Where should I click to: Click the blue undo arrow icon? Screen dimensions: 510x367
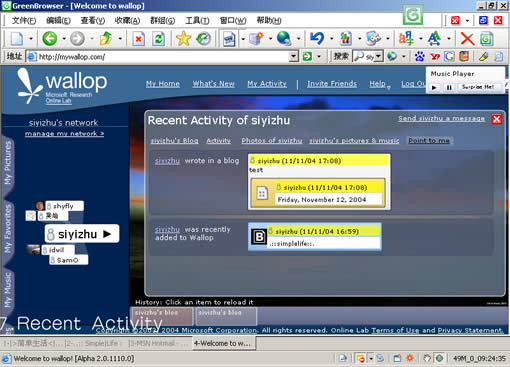[317, 39]
